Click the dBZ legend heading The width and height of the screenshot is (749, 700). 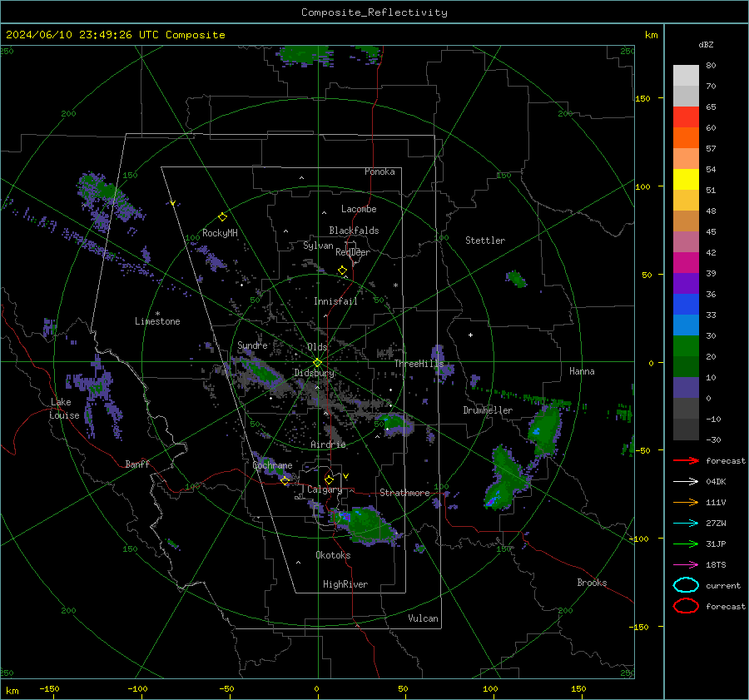pos(706,44)
